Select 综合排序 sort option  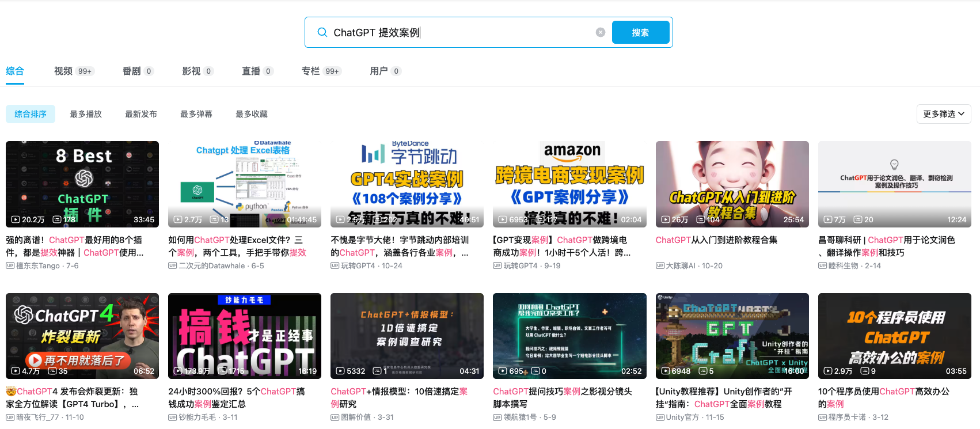click(x=31, y=114)
